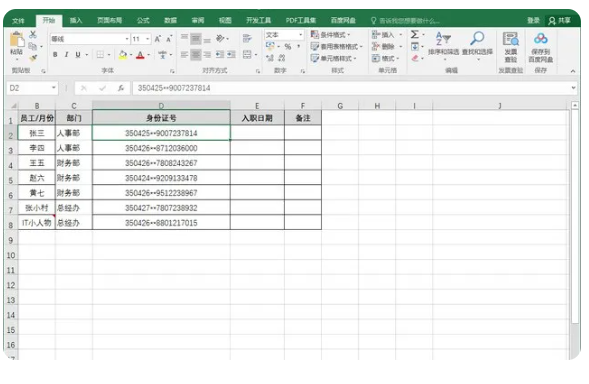Viewport: 589px width, 384px height.
Task: Click the Name Box showing D2
Action: [x=32, y=88]
